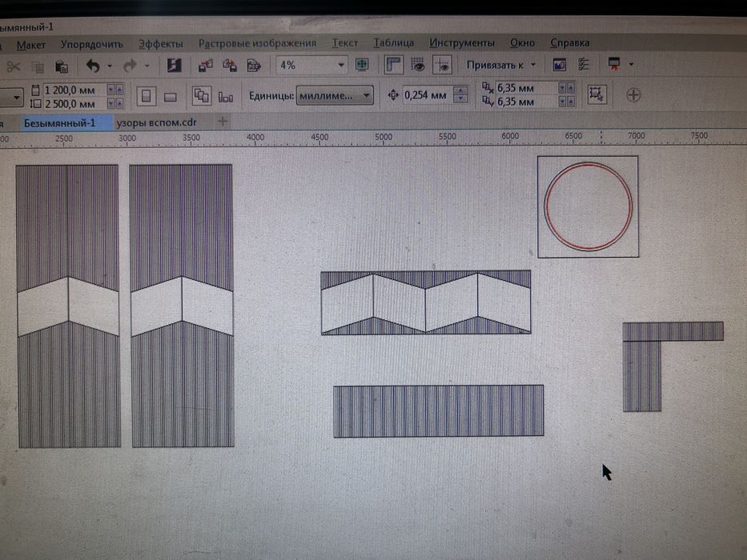Click the page height 2 500,0 мм field
747x560 pixels.
pyautogui.click(x=74, y=104)
